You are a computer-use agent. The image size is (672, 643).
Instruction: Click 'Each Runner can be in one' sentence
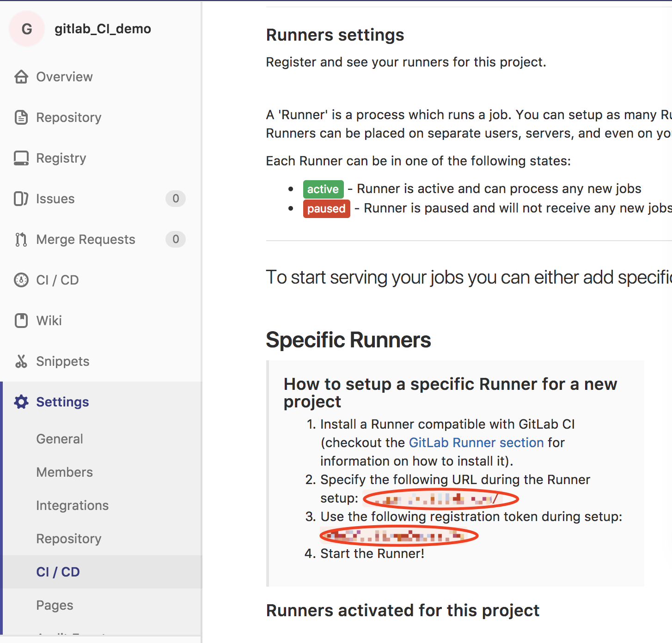coord(419,161)
